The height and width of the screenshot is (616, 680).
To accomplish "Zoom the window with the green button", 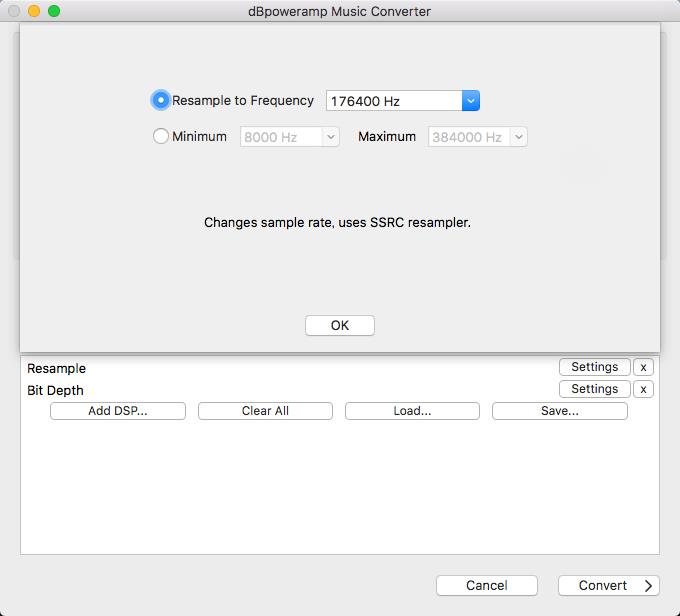I will pyautogui.click(x=54, y=11).
